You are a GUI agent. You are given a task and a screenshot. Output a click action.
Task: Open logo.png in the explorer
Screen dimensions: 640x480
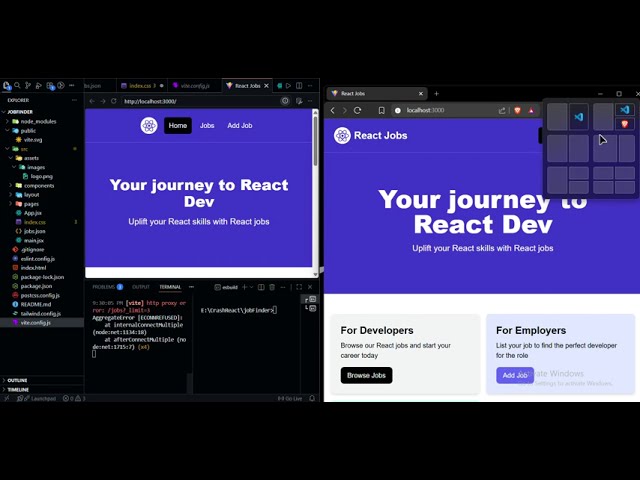point(41,176)
